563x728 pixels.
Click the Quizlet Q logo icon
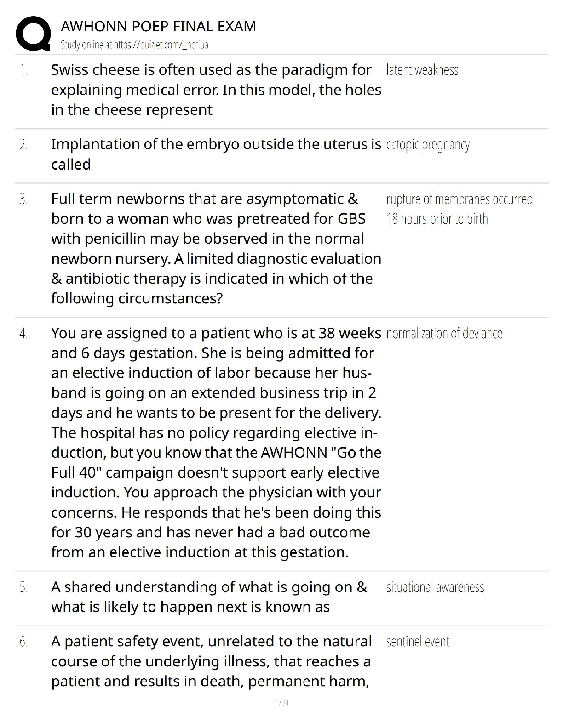point(33,34)
